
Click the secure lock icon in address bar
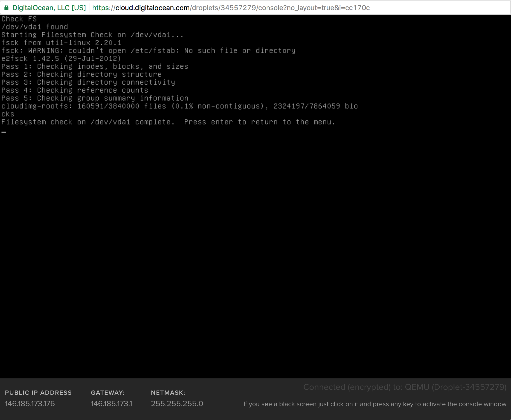[x=6, y=8]
